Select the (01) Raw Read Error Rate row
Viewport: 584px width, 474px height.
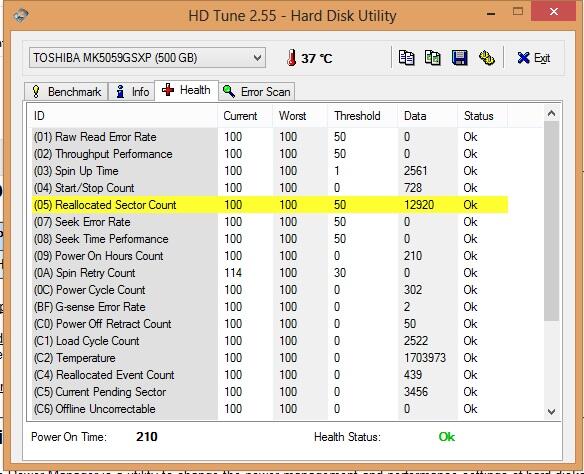click(270, 137)
